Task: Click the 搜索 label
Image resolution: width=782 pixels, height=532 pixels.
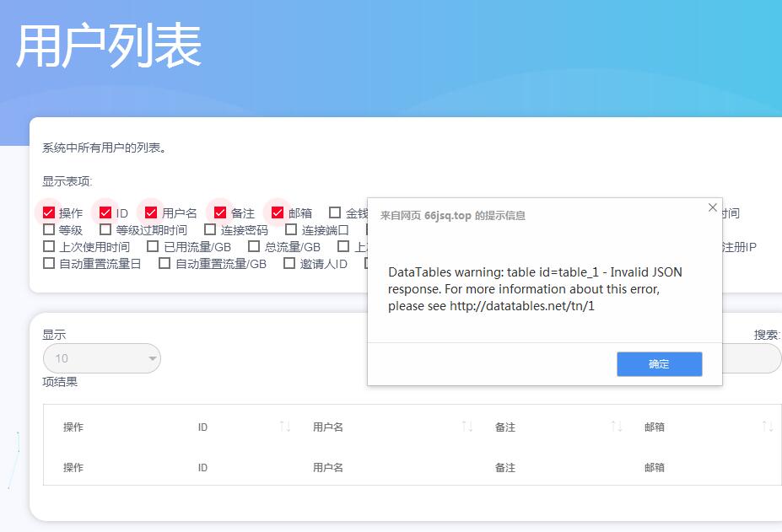Action: [x=767, y=335]
